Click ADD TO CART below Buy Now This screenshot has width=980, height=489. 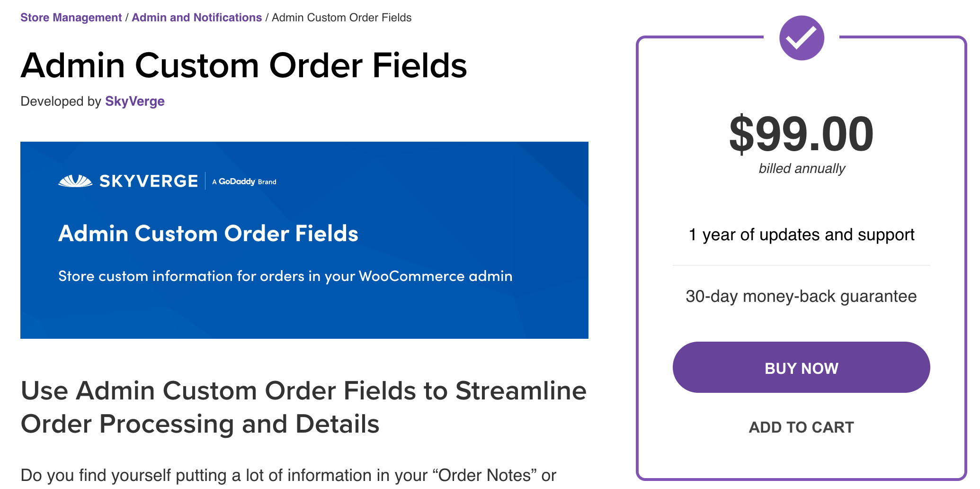click(801, 427)
